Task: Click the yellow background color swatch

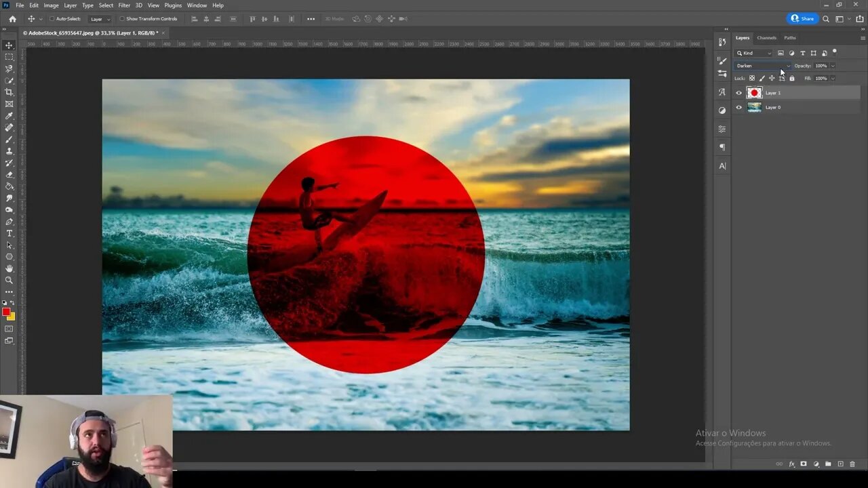Action: tap(12, 317)
